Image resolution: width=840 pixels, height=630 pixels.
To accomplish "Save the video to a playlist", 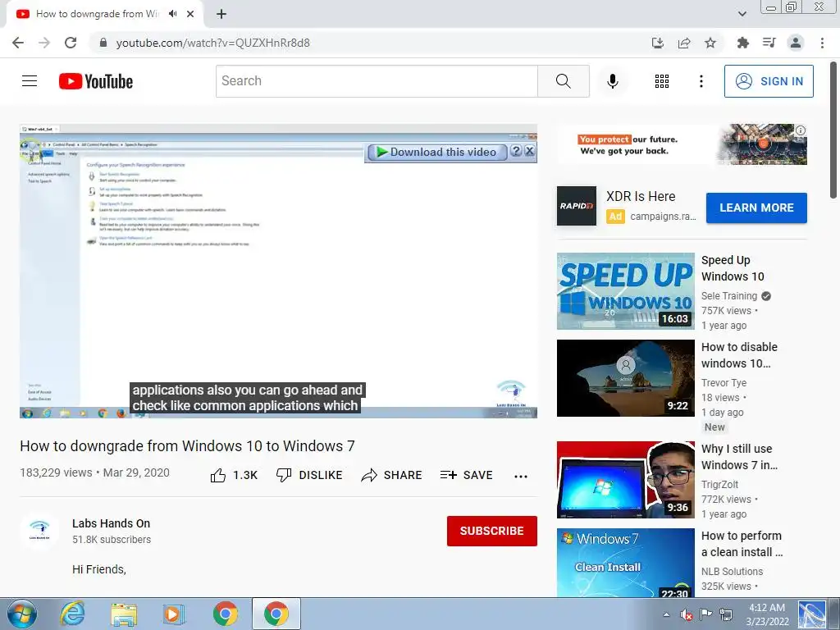I will pos(466,475).
